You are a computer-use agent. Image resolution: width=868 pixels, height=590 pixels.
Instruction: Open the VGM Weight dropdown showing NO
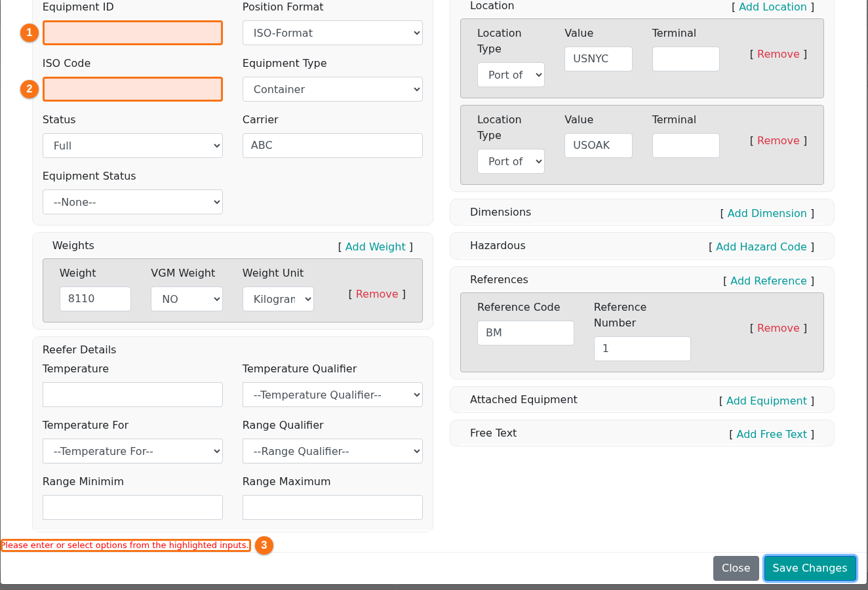[187, 299]
